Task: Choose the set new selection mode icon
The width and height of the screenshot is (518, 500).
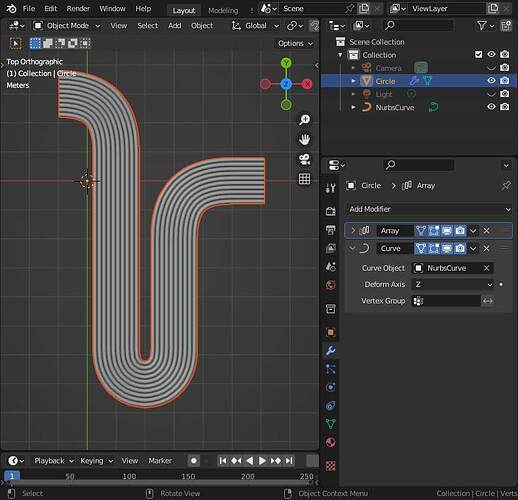Action: (35, 43)
